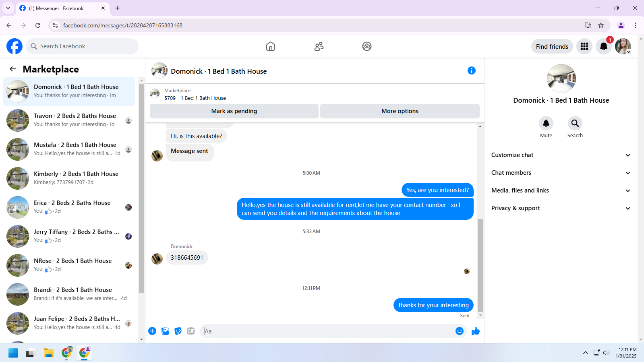Expand Chat members section
Viewport: 644px width, 362px height.
(561, 173)
